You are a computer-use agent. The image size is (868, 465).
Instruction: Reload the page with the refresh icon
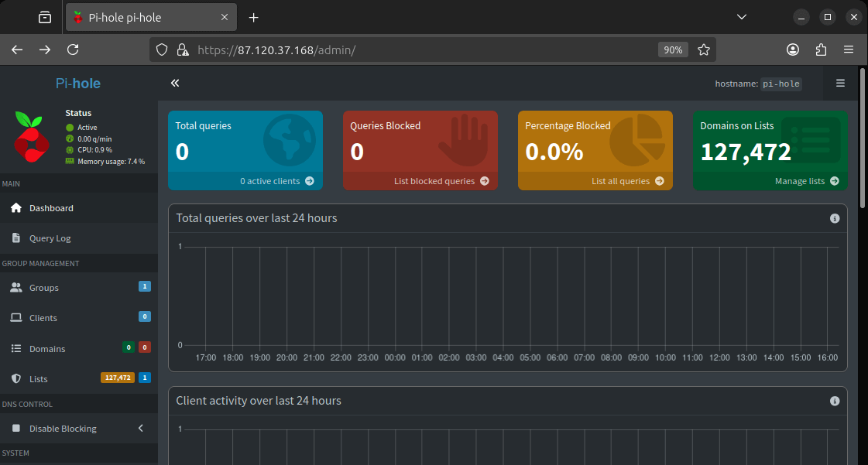[x=73, y=50]
